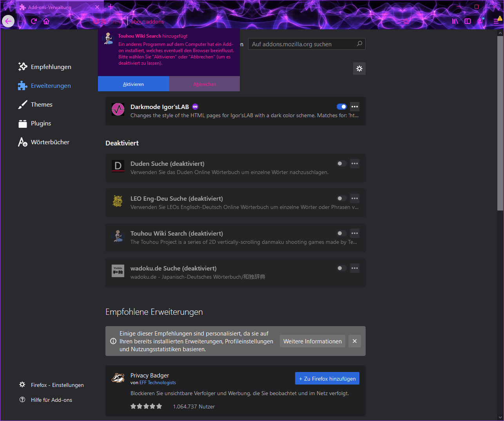The width and height of the screenshot is (504, 421).
Task: Click the Duden Suche D icon
Action: [118, 166]
